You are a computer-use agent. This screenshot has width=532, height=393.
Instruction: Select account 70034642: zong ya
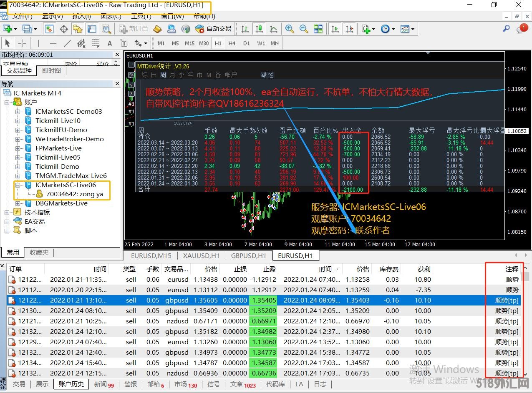74,194
